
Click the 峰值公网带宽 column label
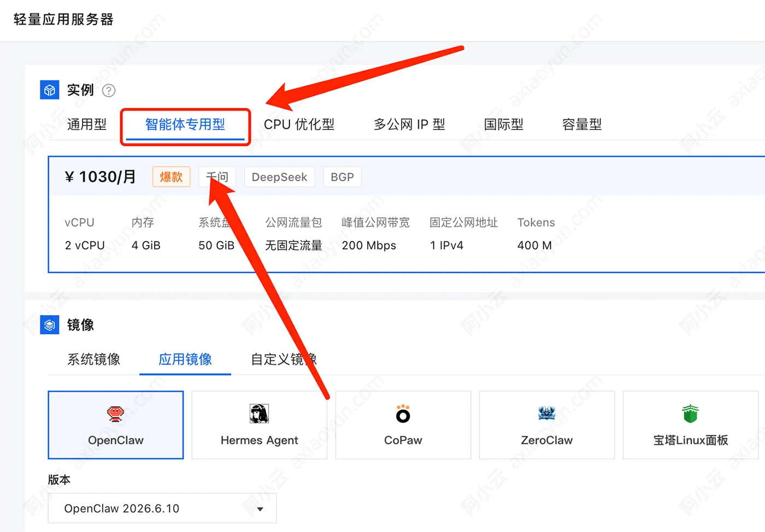(x=375, y=222)
